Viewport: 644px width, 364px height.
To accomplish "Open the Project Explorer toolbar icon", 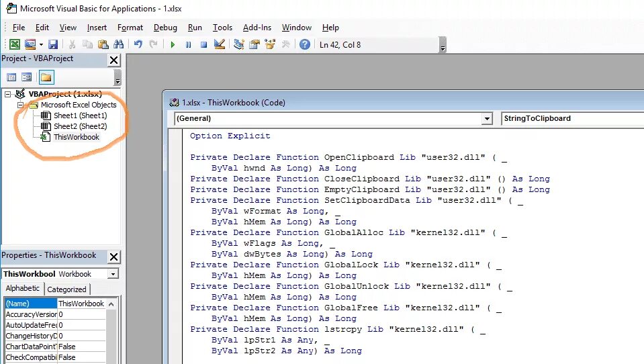I will 238,44.
